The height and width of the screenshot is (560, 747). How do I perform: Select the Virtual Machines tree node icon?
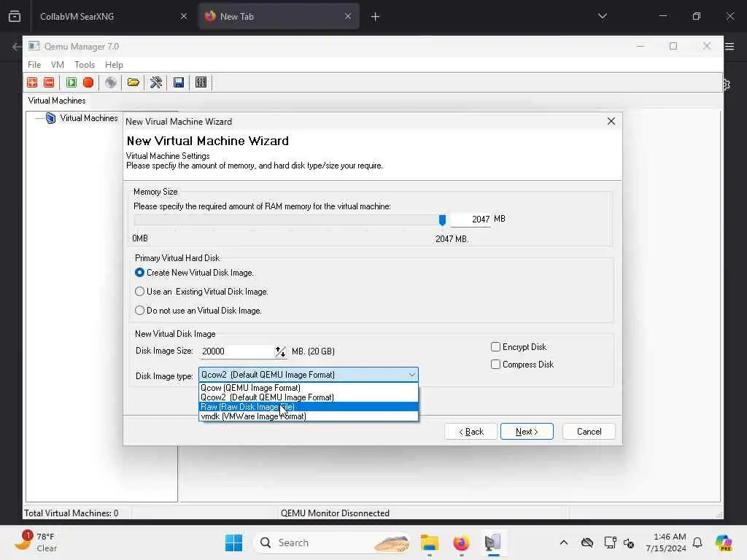click(50, 118)
